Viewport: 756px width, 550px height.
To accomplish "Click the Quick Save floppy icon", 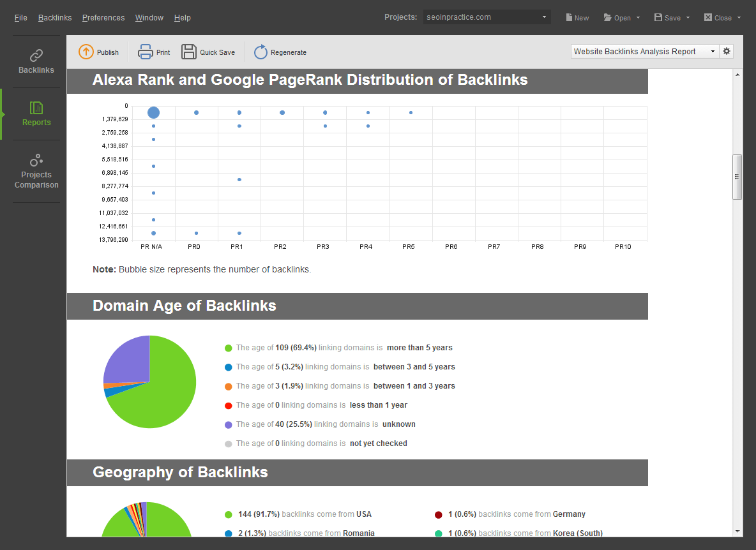I will [x=188, y=52].
